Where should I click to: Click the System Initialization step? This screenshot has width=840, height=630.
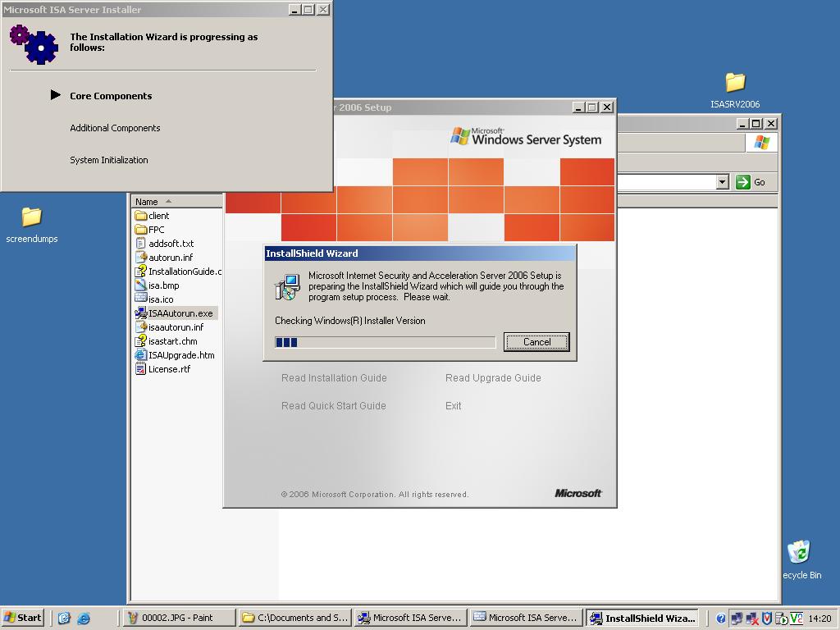[109, 160]
